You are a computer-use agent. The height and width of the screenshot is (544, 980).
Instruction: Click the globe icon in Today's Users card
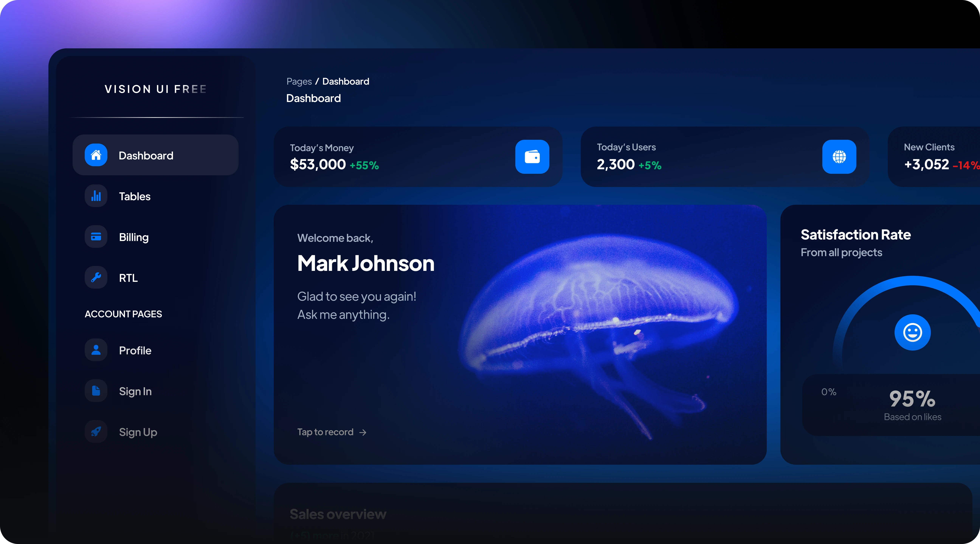(x=839, y=157)
